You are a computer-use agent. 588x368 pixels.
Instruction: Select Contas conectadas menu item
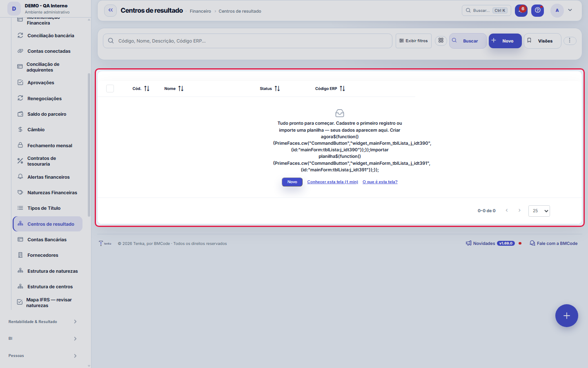click(48, 51)
